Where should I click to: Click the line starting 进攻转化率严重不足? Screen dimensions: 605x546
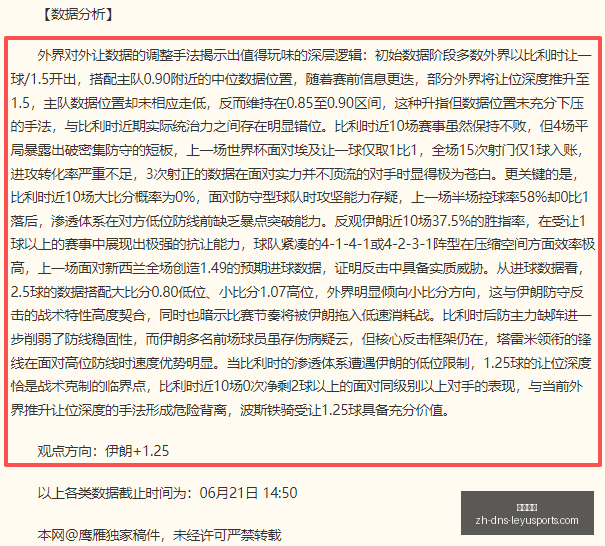point(294,174)
